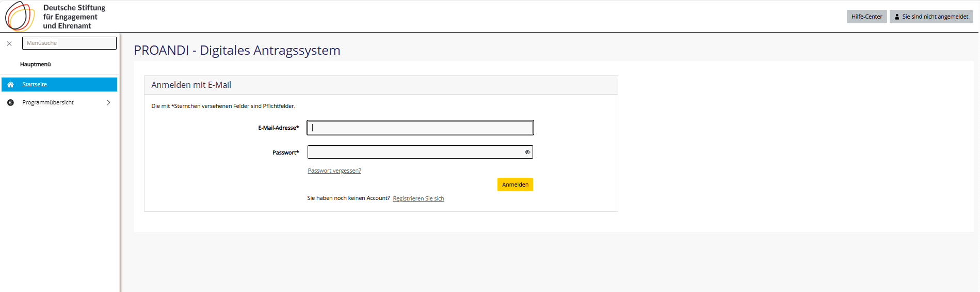Toggle password visibility eye icon
Screen dimensions: 980x292
(527, 152)
